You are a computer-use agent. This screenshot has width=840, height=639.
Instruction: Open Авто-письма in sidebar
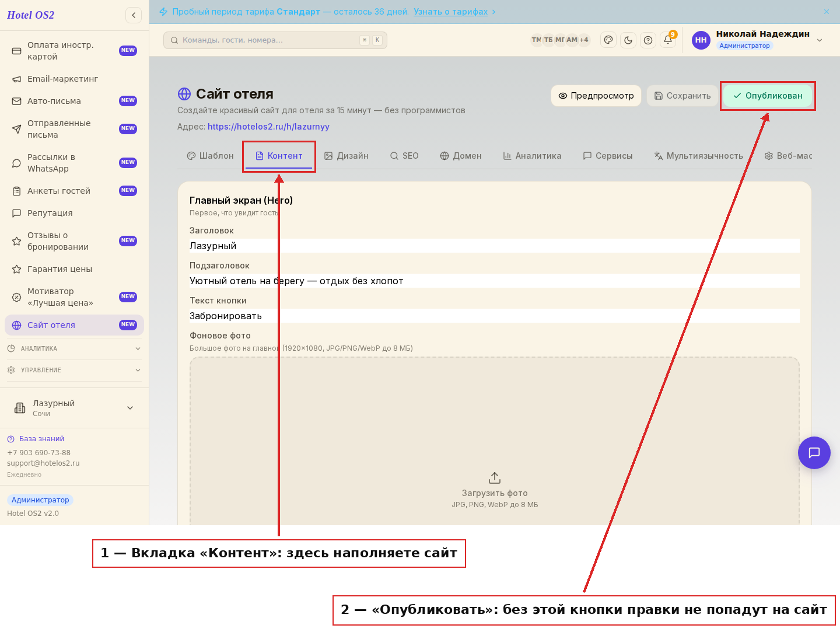tap(74, 101)
